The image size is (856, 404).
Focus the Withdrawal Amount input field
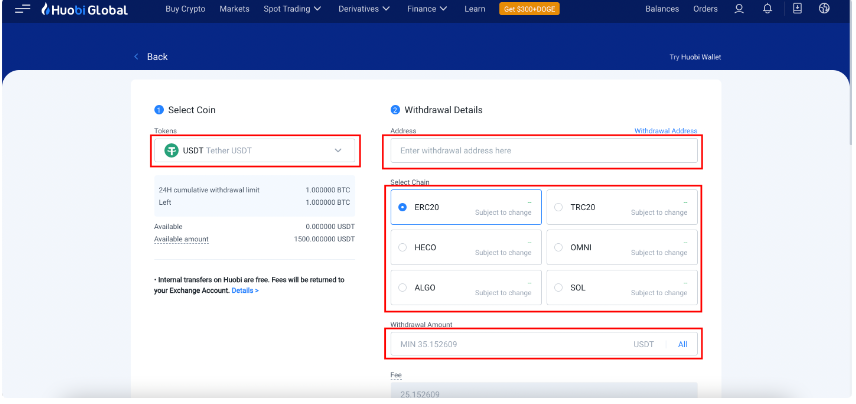point(544,344)
